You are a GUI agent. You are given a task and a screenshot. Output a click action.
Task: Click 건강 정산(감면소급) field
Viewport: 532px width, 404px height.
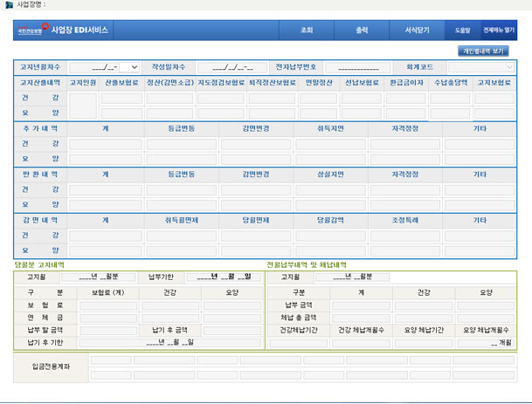(169, 99)
